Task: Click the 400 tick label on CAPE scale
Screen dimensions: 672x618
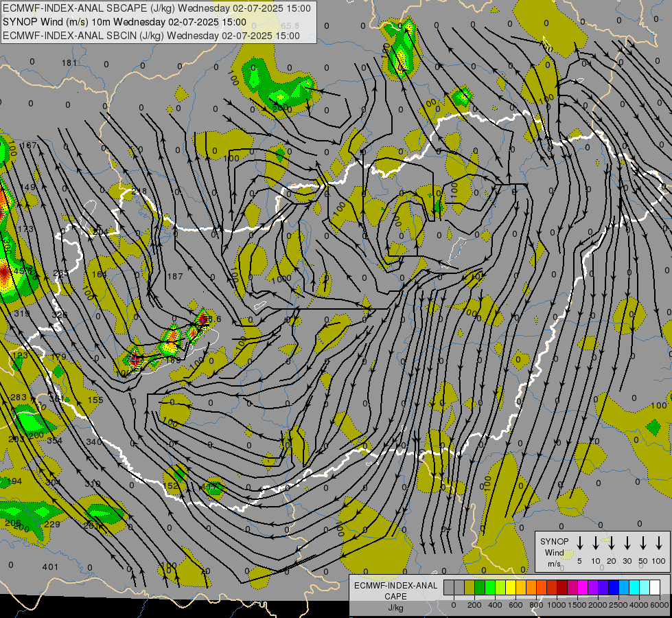Action: [495, 605]
